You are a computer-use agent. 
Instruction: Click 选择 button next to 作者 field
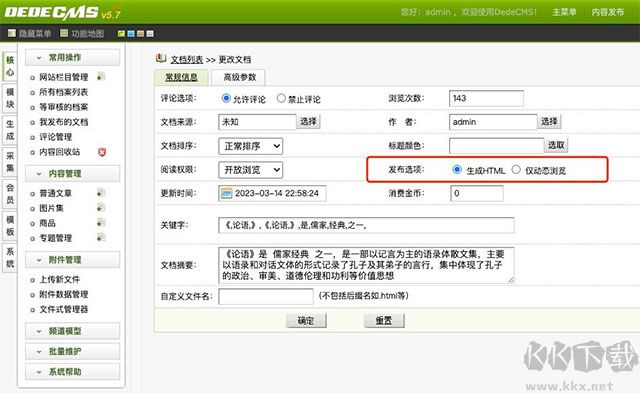(x=549, y=121)
